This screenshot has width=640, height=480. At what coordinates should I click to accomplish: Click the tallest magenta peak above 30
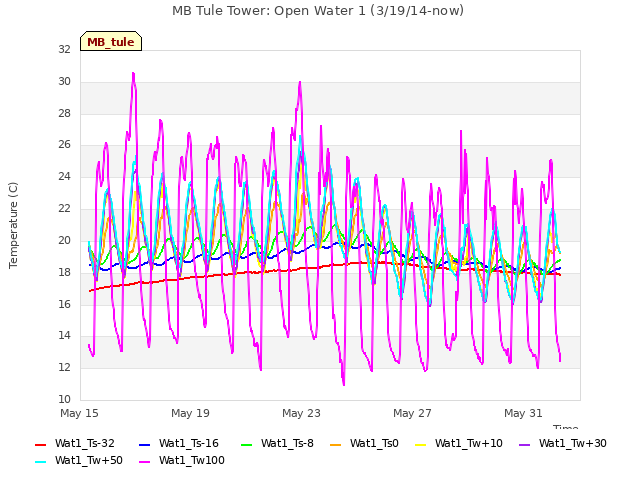(x=133, y=74)
